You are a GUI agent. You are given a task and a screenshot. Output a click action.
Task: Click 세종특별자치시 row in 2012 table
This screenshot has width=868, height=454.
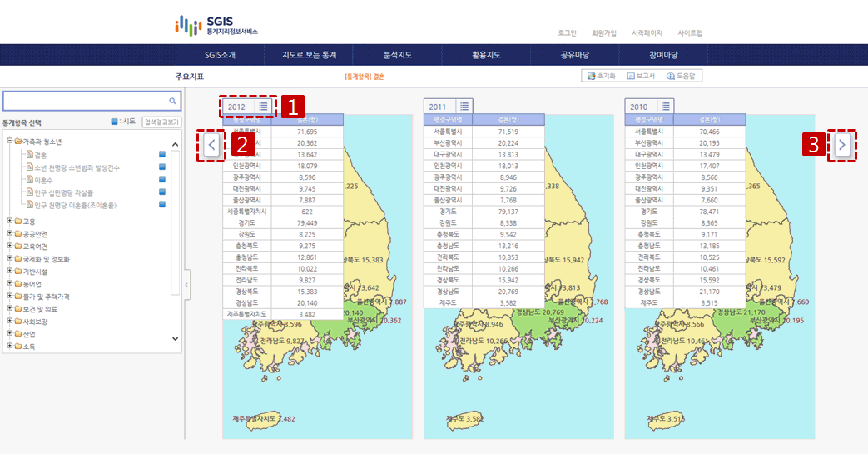[x=283, y=212]
